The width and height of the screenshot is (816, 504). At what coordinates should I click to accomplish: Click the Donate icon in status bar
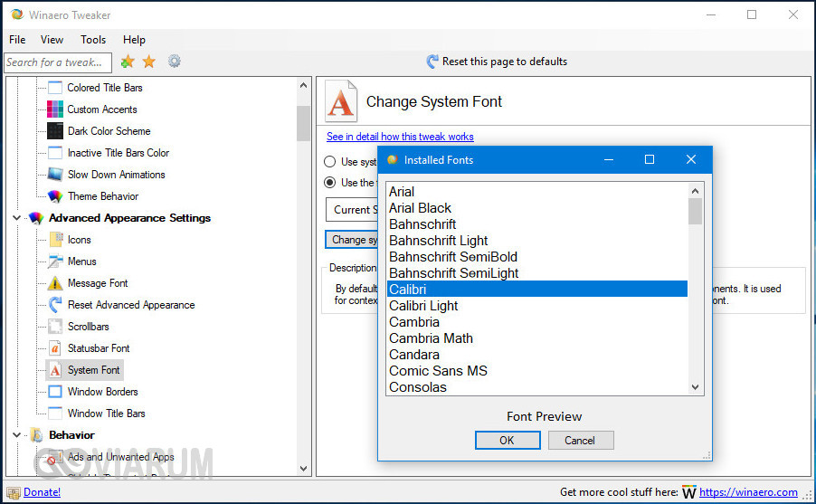pyautogui.click(x=14, y=492)
